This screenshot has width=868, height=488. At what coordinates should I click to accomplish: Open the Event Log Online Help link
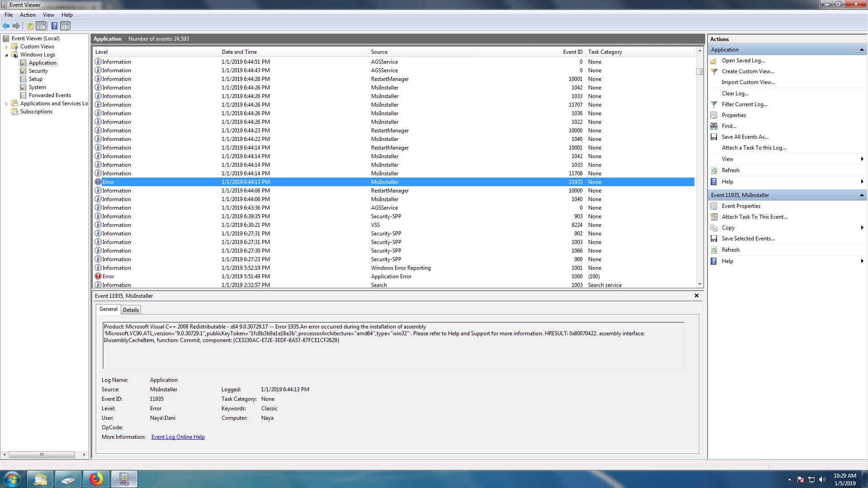pyautogui.click(x=178, y=437)
